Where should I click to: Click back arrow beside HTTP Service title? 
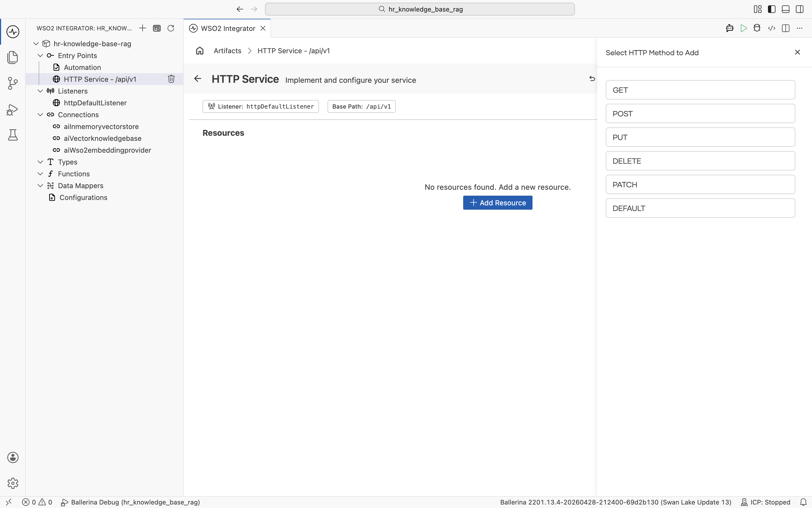[x=198, y=78]
